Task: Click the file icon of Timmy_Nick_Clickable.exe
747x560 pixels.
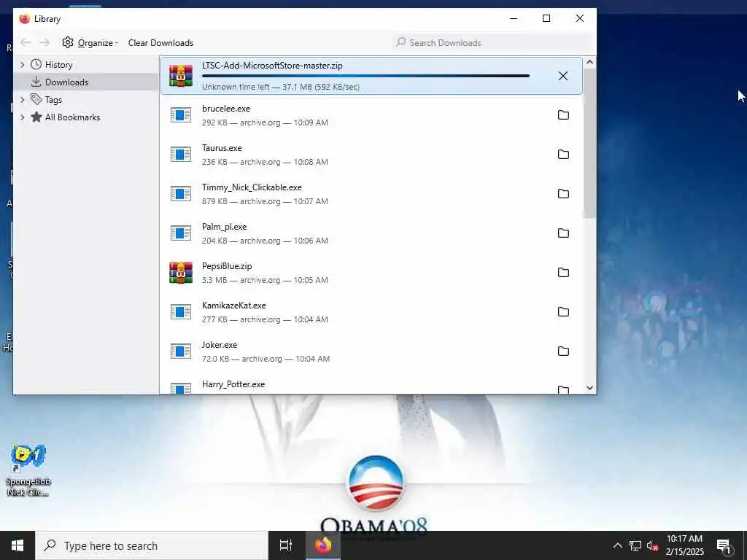Action: coord(181,193)
